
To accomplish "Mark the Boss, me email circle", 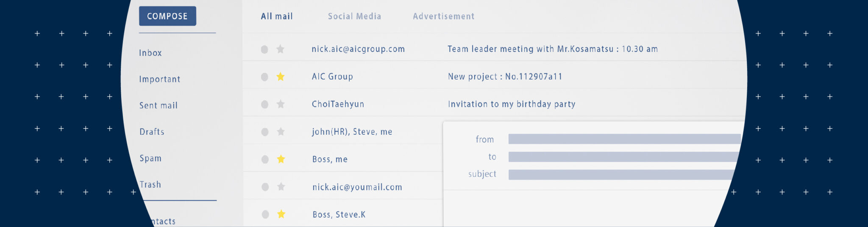I will click(265, 159).
